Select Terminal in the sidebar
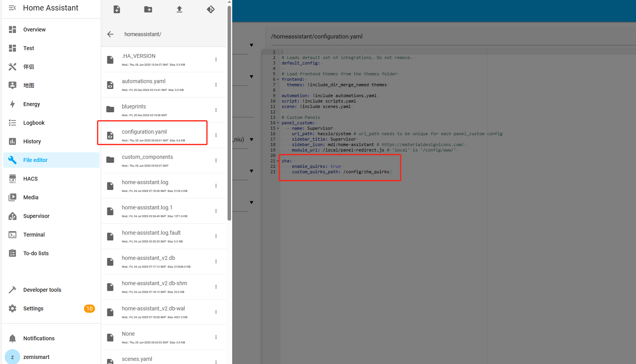Screen dimensions: 636x364 (34, 235)
